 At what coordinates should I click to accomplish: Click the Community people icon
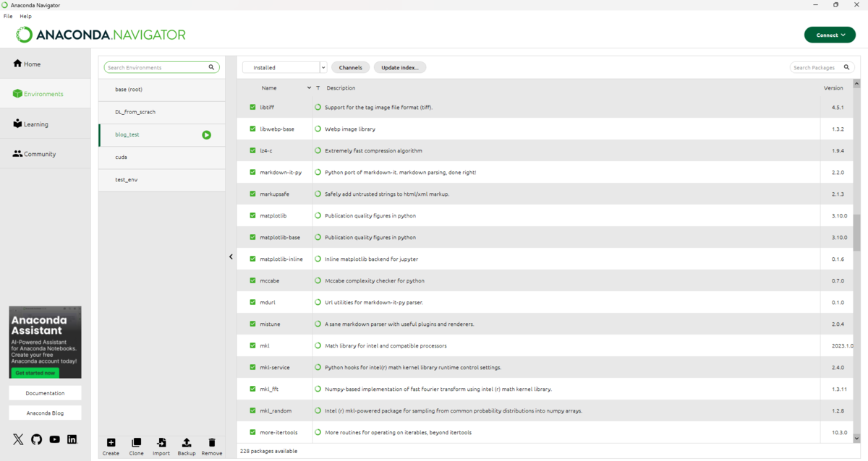pyautogui.click(x=17, y=154)
